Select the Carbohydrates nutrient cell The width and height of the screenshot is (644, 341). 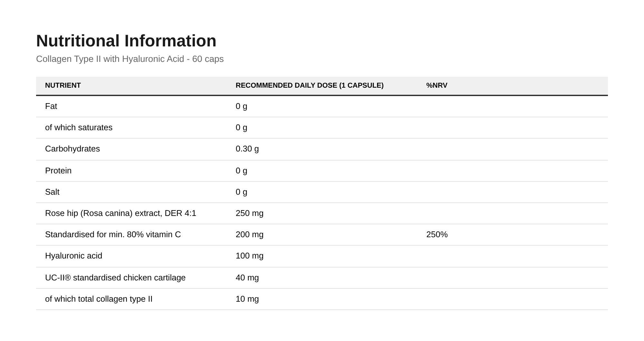click(72, 149)
